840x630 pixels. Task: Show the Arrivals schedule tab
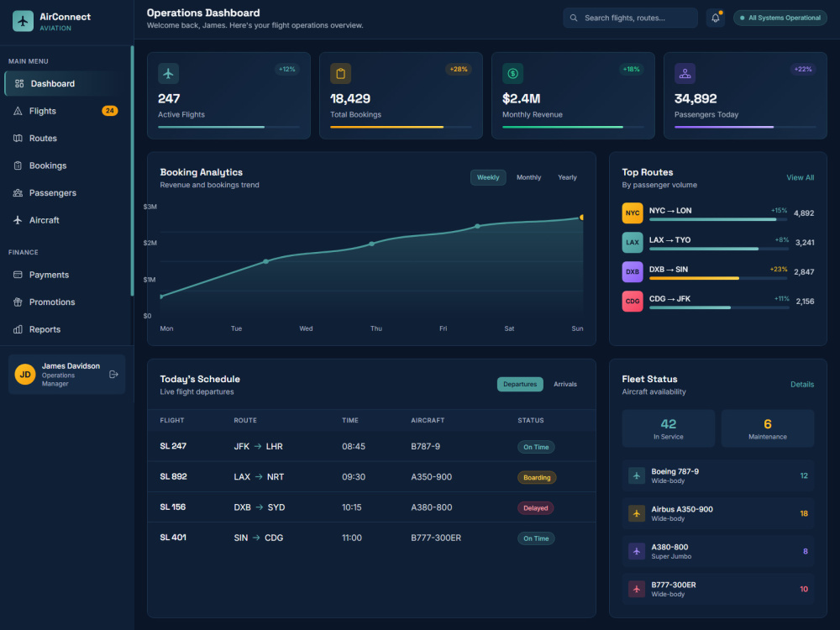(565, 384)
